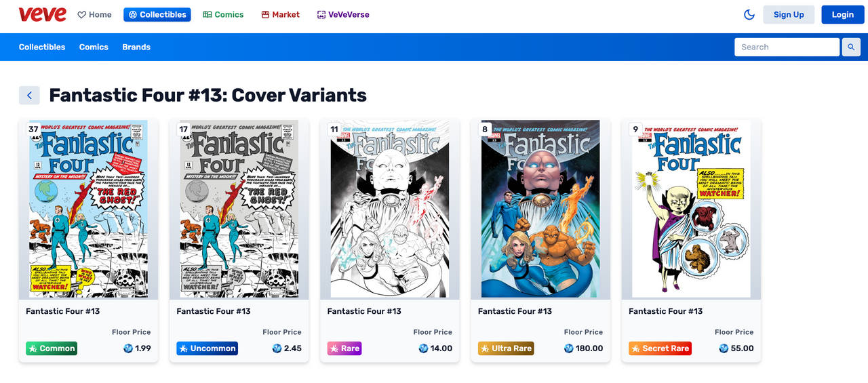Click the Ultra Rare rarity badge
The height and width of the screenshot is (383, 868).
pyautogui.click(x=506, y=348)
